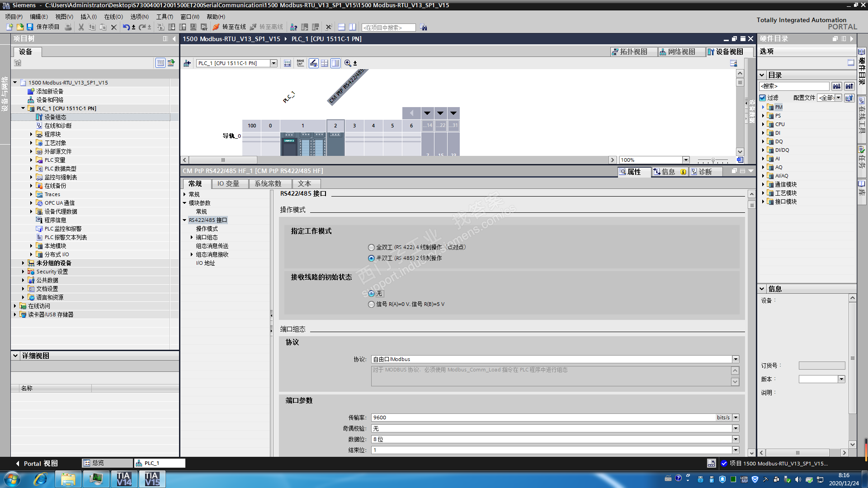
Task: Click the print icon in toolbar
Action: pos(68,27)
